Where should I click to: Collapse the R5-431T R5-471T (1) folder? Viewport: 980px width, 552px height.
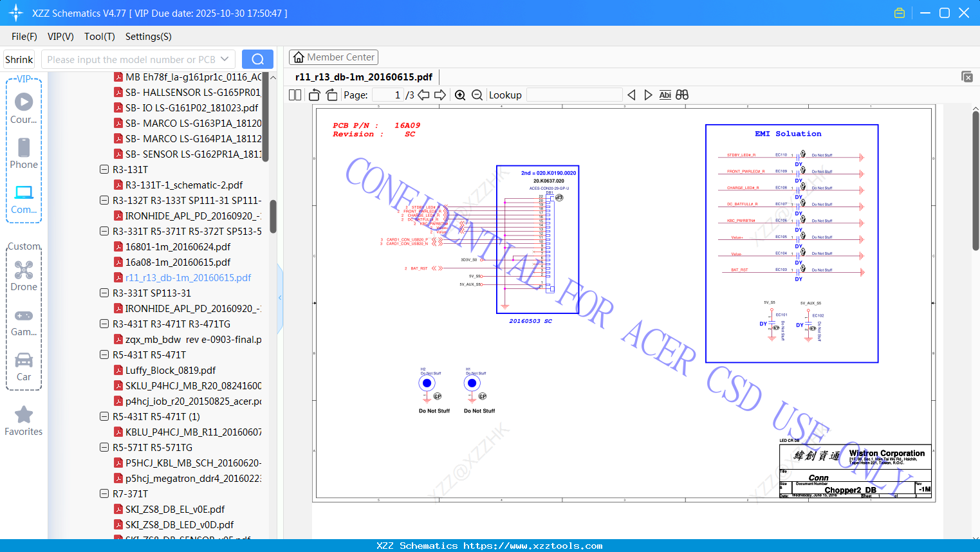click(x=104, y=416)
